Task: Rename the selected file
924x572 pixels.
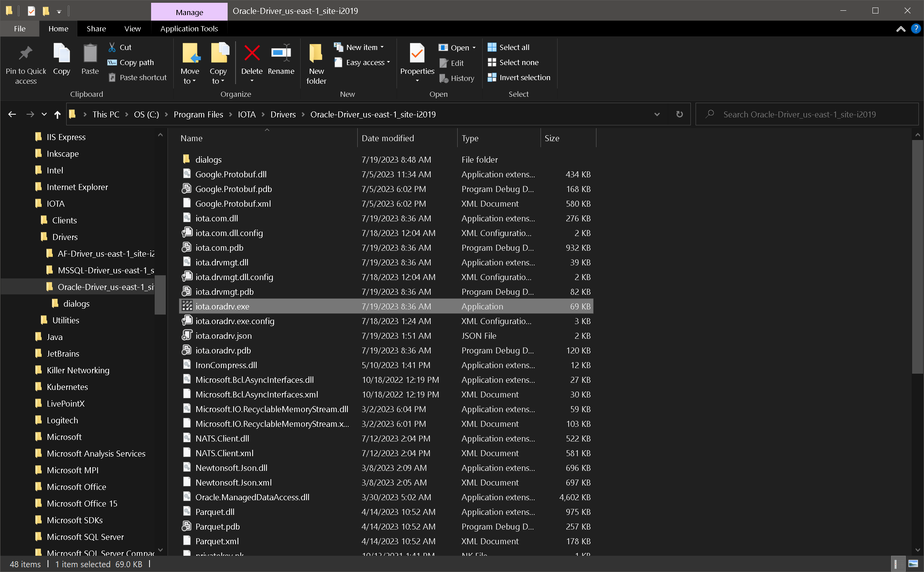Action: point(281,59)
